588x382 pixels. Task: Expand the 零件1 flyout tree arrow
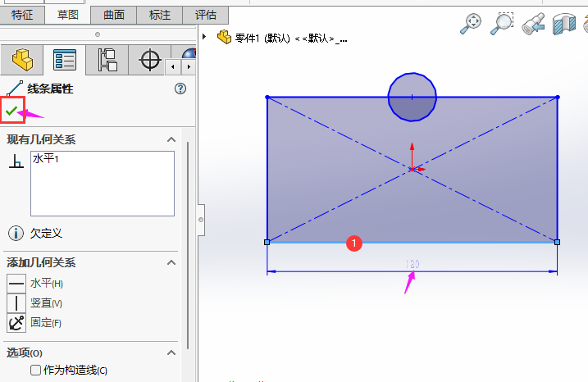point(204,37)
